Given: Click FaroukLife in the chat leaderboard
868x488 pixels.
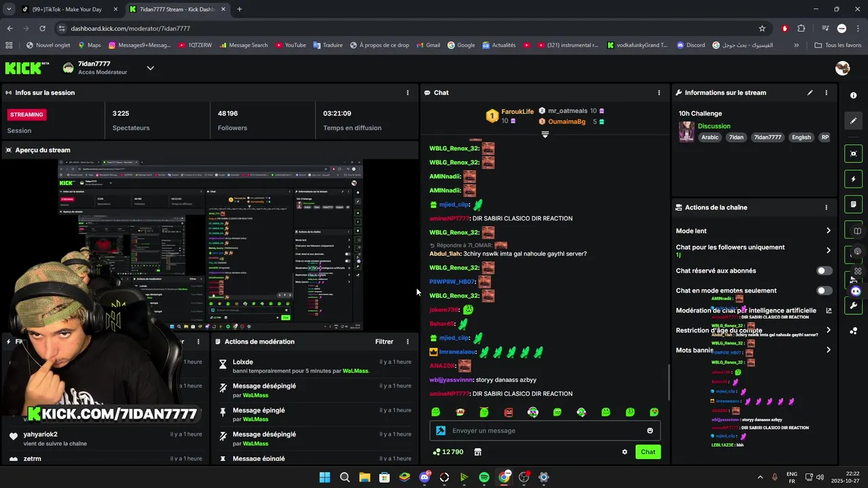Looking at the screenshot, I should pyautogui.click(x=517, y=111).
